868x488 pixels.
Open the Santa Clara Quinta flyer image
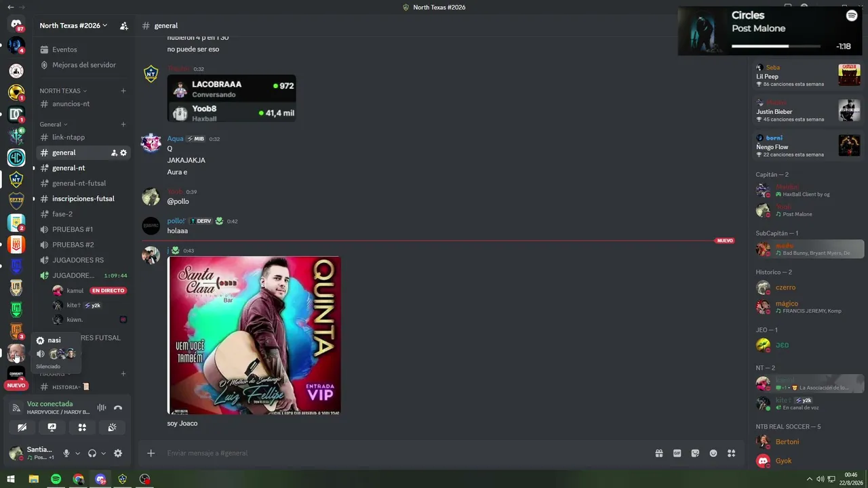(254, 335)
